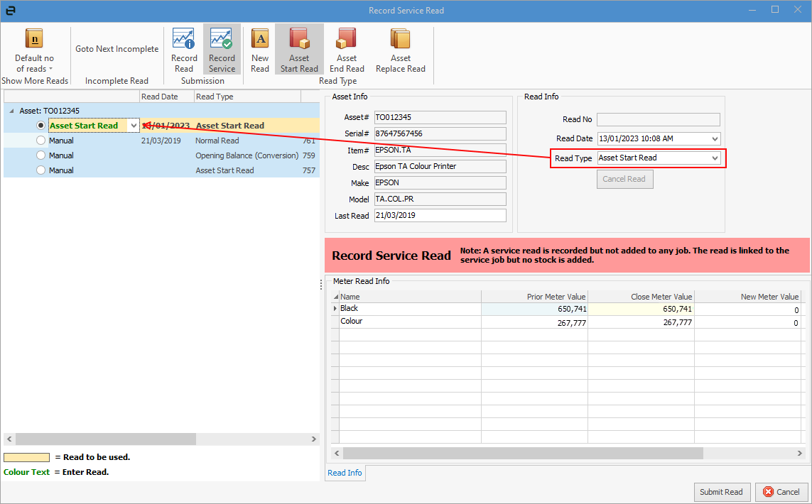Viewport: 812px width, 504px height.
Task: Select the Opening Balance manual radio button
Action: point(41,155)
